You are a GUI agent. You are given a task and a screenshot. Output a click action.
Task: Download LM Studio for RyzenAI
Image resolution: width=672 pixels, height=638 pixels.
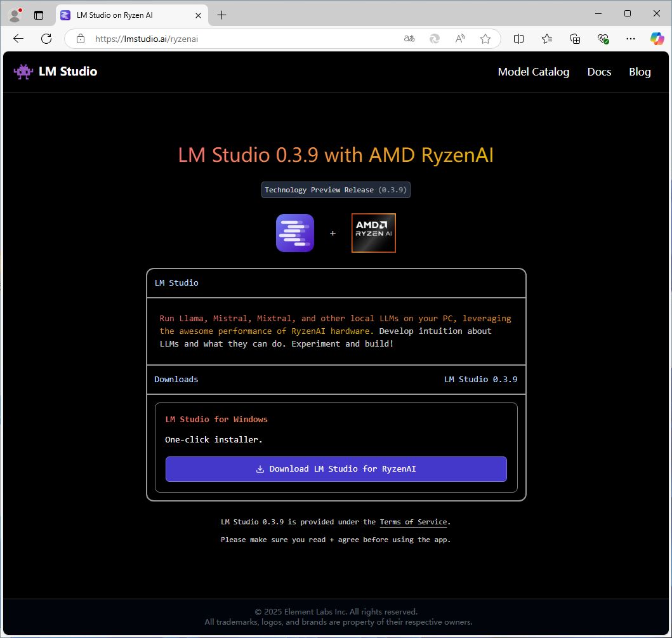336,469
